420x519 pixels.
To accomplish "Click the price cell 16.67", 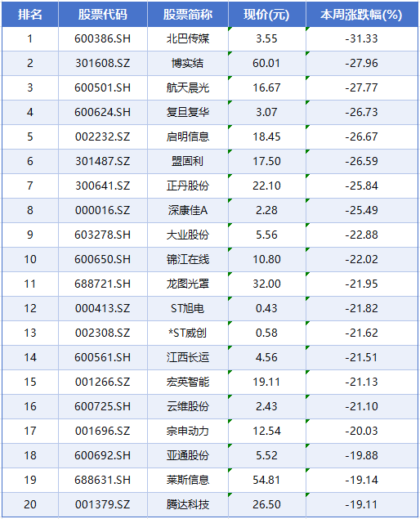I will 266,87.
